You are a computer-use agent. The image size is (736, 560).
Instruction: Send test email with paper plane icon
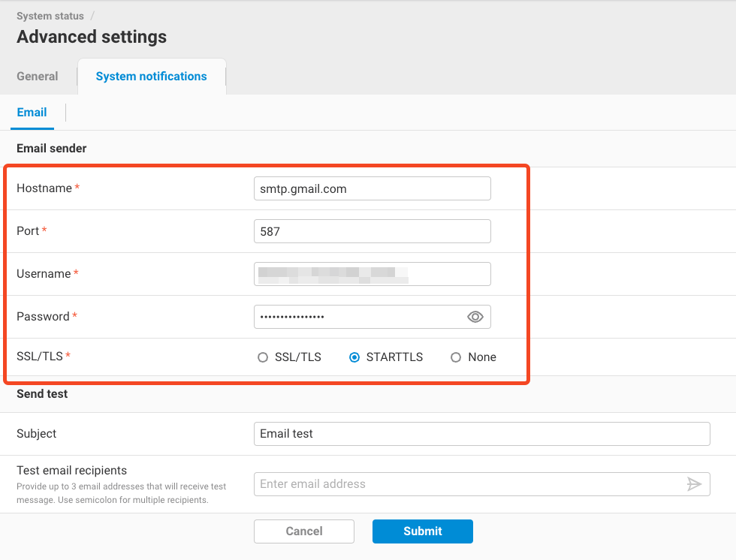pos(694,484)
